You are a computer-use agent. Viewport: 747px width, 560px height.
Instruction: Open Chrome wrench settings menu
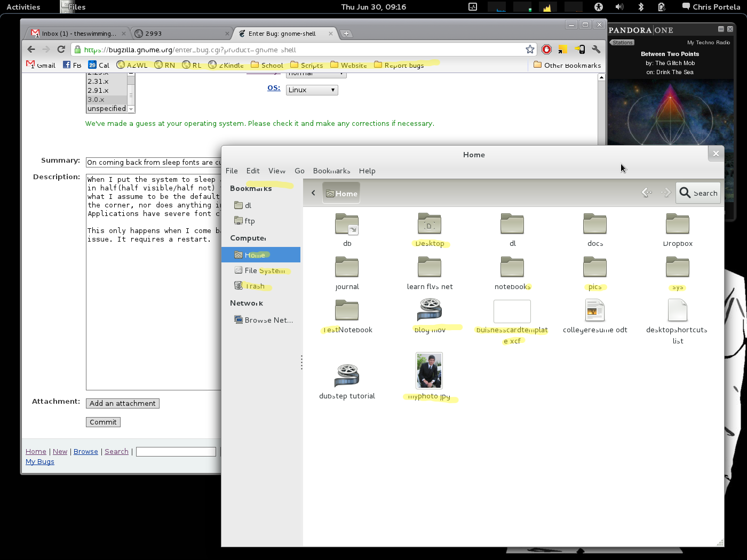[596, 50]
